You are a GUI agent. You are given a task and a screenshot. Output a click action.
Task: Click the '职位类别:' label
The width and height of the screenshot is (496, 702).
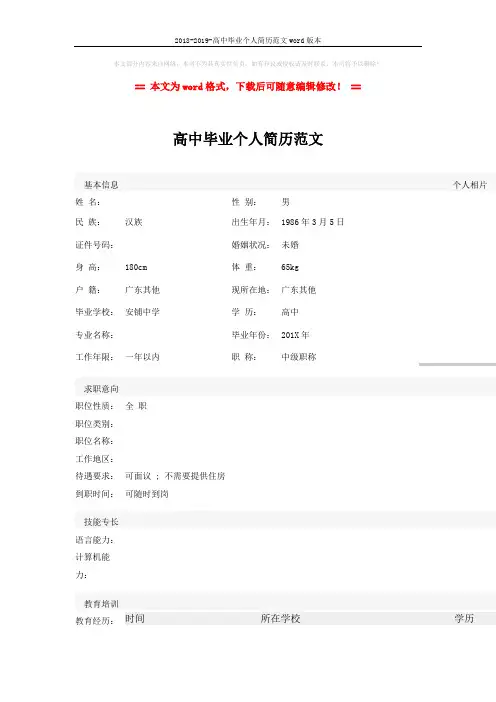click(94, 424)
